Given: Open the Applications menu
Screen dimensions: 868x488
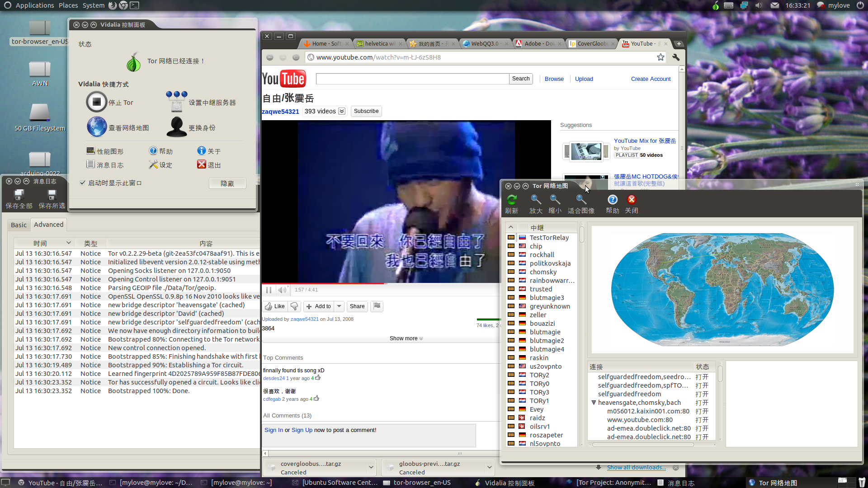Looking at the screenshot, I should coord(35,5).
